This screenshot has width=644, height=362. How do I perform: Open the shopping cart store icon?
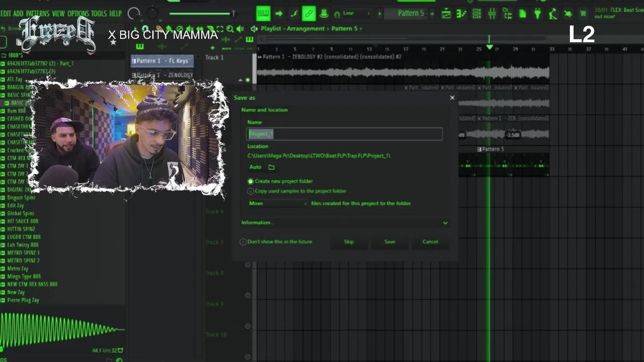[x=583, y=14]
